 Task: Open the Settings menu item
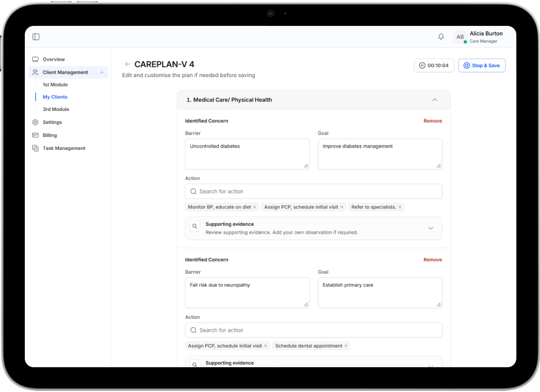coord(52,122)
